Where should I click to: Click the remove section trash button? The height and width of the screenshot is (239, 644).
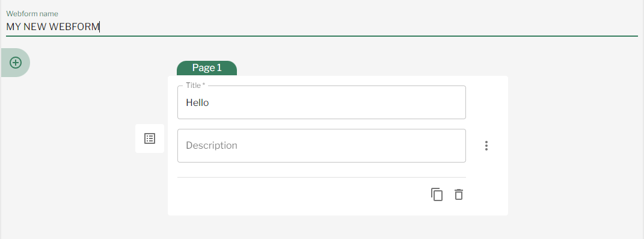point(459,194)
